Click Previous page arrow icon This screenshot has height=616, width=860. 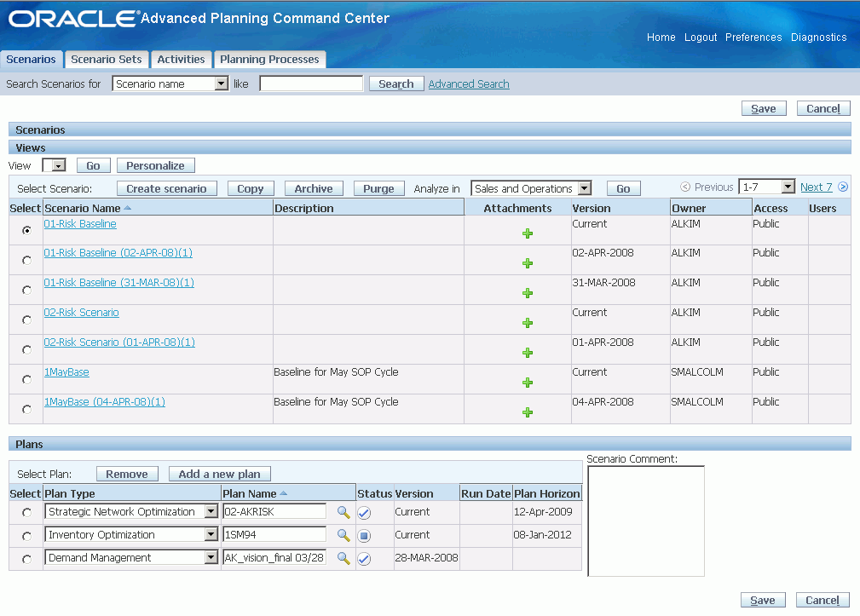click(685, 187)
